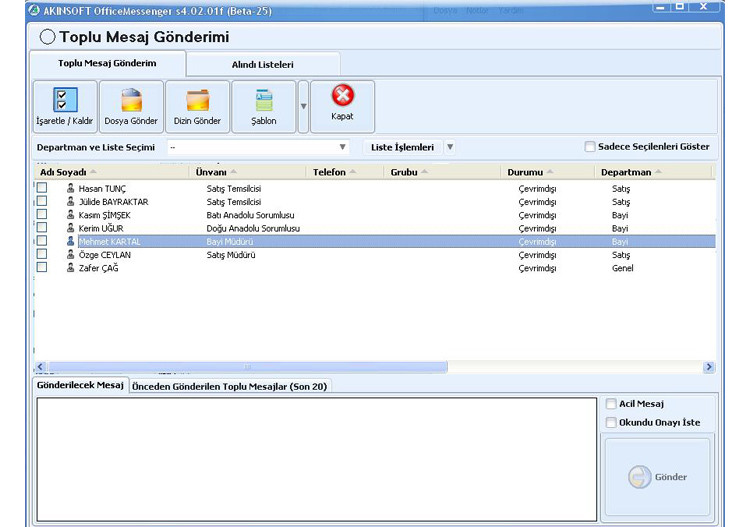Enable the Acil Mesaj checkbox
750x527 pixels.
[611, 404]
